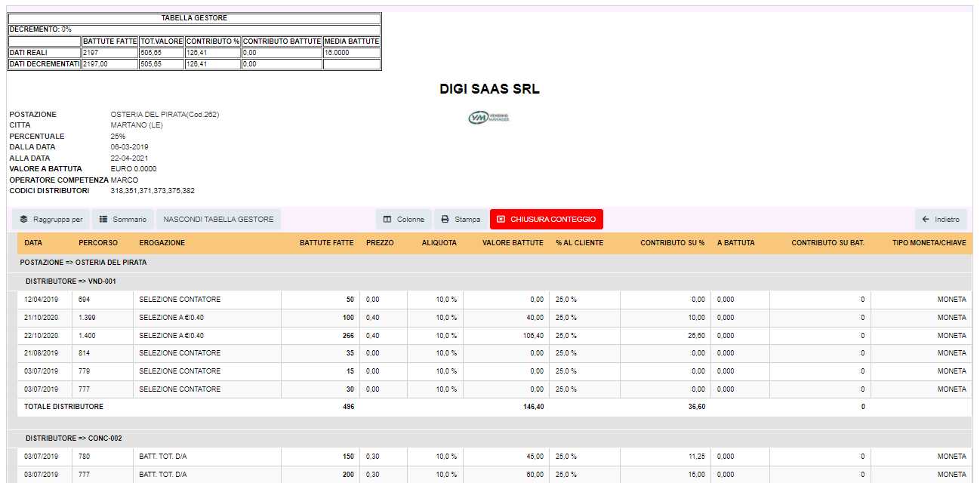
Task: Open the Colonne column chooser
Action: tap(404, 220)
